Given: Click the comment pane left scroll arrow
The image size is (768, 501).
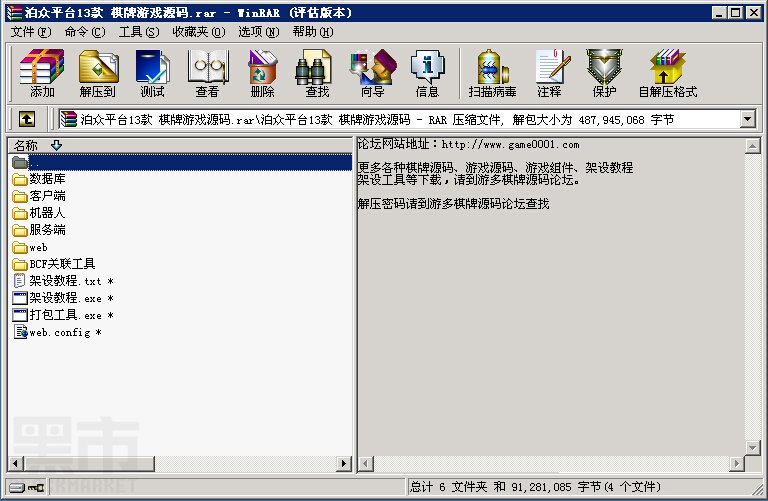Looking at the screenshot, I should point(367,463).
